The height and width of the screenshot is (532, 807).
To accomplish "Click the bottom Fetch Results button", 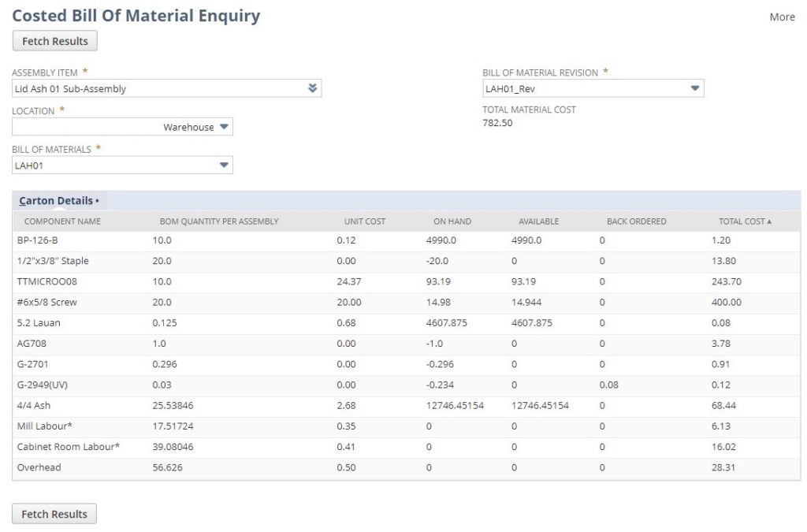I will click(x=54, y=514).
